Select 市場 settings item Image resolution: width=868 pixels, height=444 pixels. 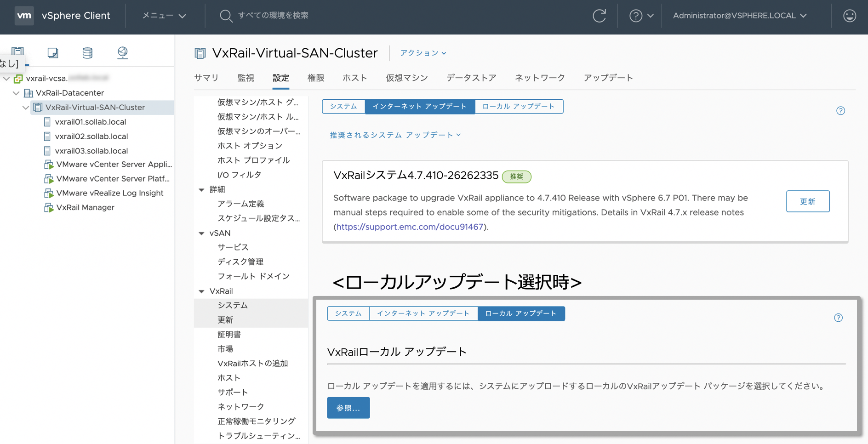225,349
